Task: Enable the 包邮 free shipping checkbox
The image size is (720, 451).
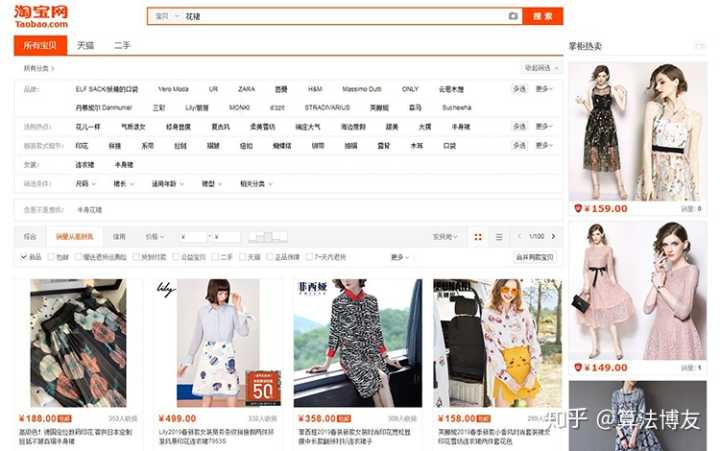Action: [x=53, y=257]
